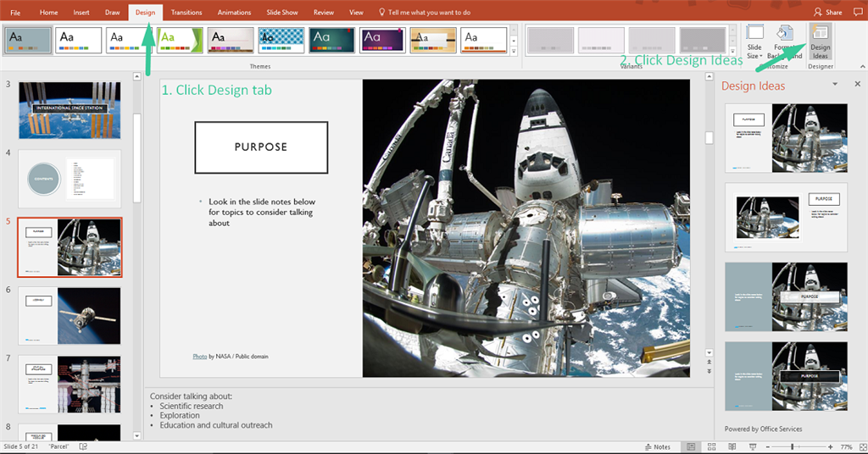Switch to Normal view
Viewport: 868px width, 454px height.
[691, 447]
